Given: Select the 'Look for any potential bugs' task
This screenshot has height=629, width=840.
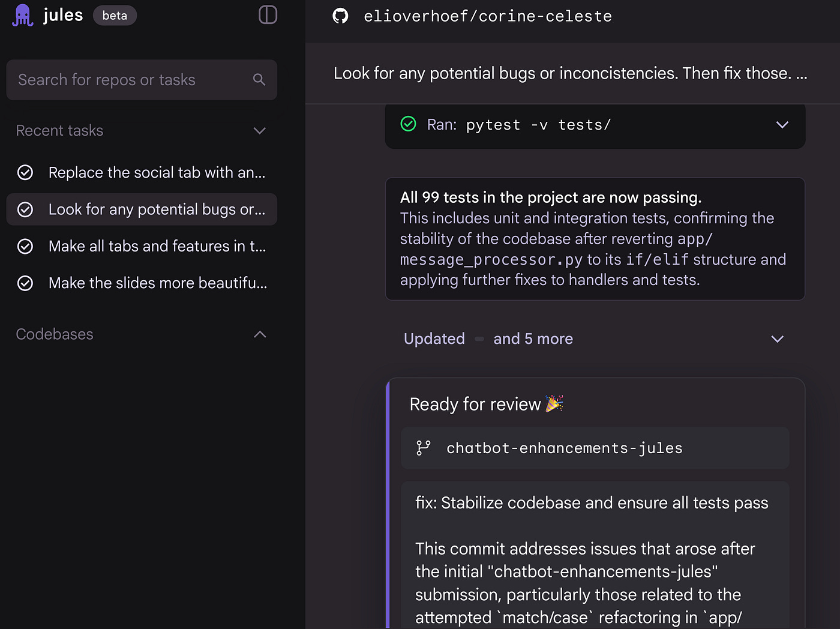Looking at the screenshot, I should coord(142,209).
